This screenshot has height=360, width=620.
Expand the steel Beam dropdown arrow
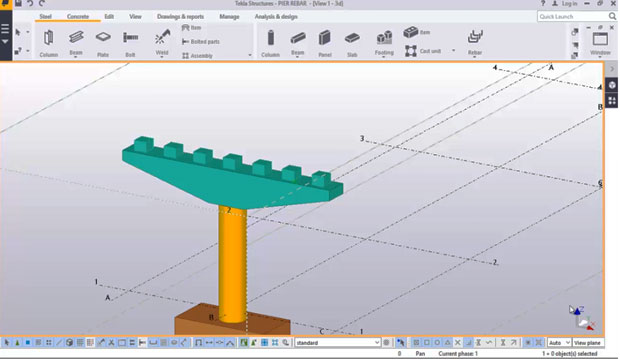pos(76,57)
